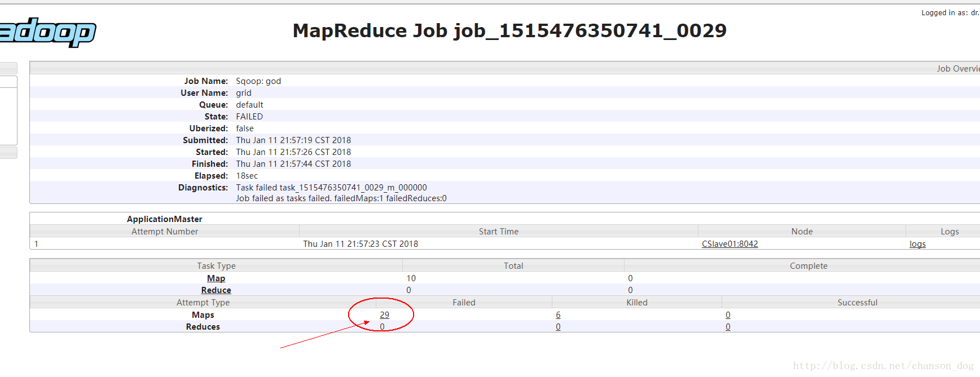Open the CSlave01:8042 node link
This screenshot has height=377, width=980.
(x=729, y=244)
